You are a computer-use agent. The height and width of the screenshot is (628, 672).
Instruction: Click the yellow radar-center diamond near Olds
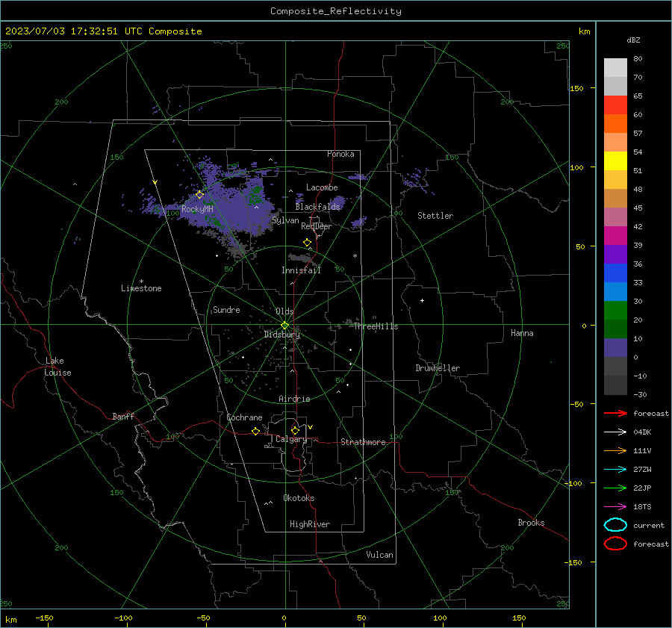pyautogui.click(x=284, y=326)
